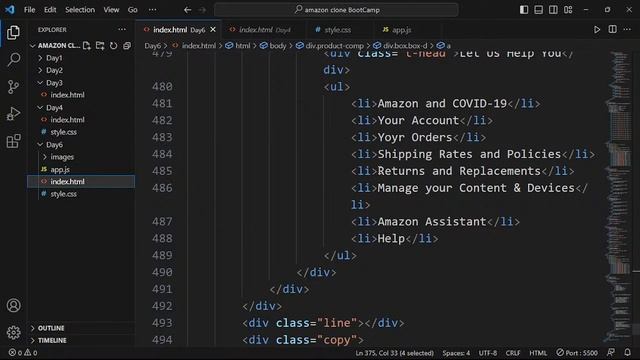
Task: Open the Extensions view
Action: point(13,141)
